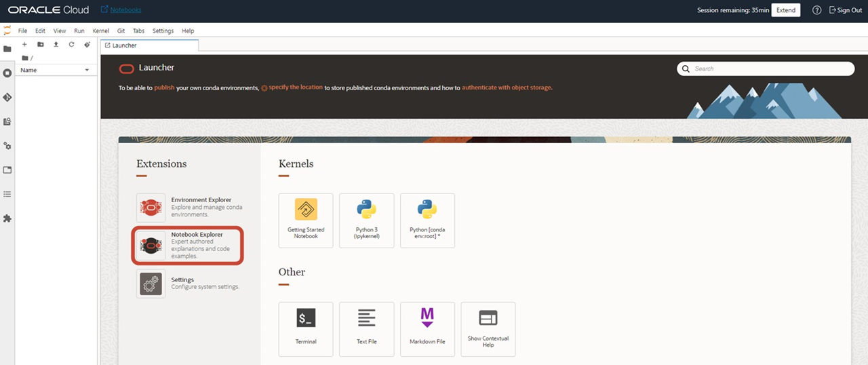Open the File menu
The width and height of the screenshot is (868, 365).
click(x=22, y=31)
